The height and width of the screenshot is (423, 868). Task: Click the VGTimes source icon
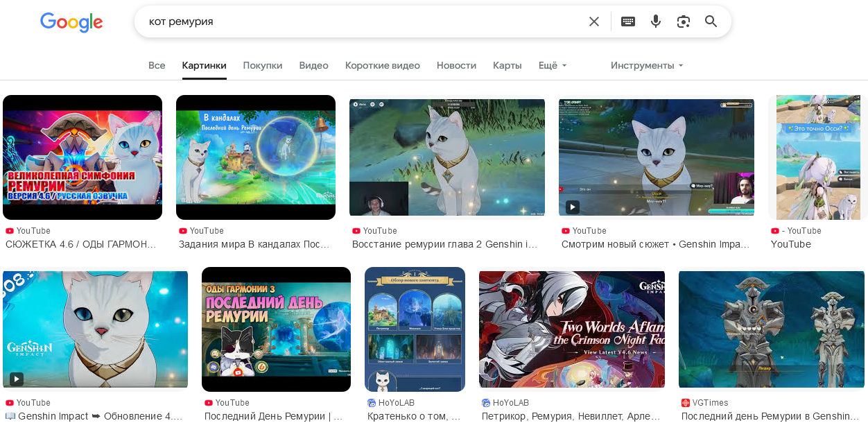point(686,403)
